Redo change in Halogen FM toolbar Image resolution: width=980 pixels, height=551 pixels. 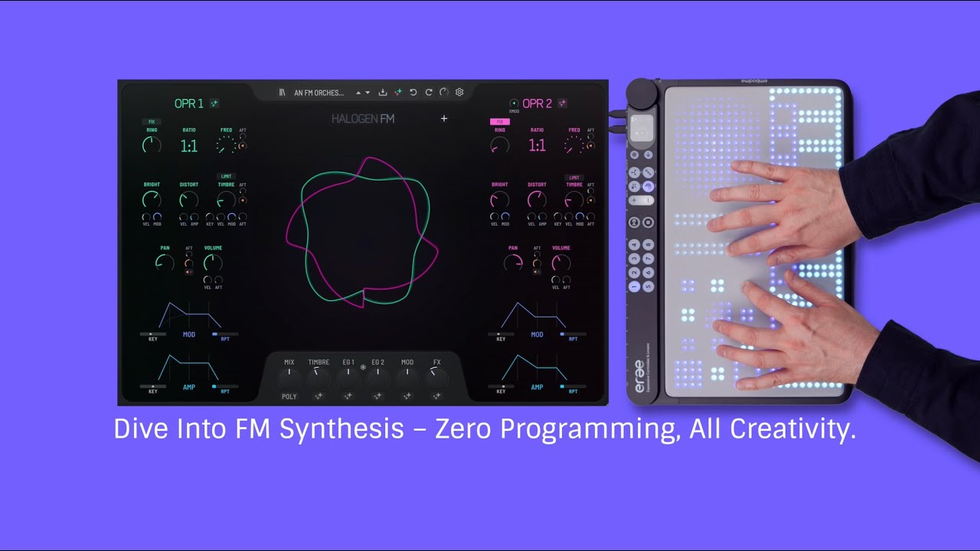click(x=429, y=93)
